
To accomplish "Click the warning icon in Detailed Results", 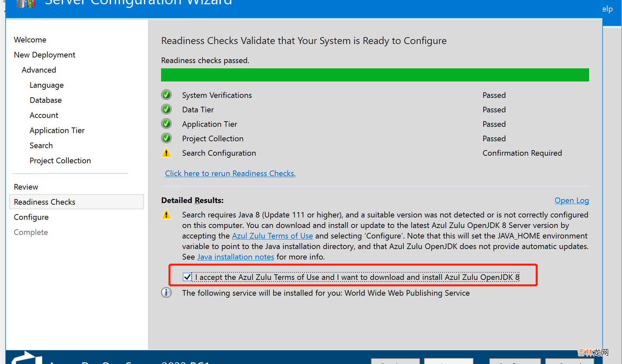I will (166, 215).
